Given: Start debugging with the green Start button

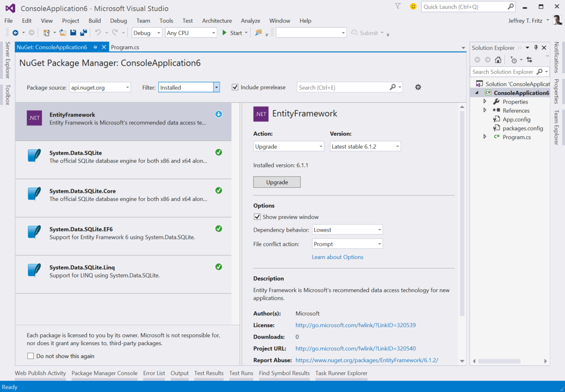Looking at the screenshot, I should pos(231,33).
